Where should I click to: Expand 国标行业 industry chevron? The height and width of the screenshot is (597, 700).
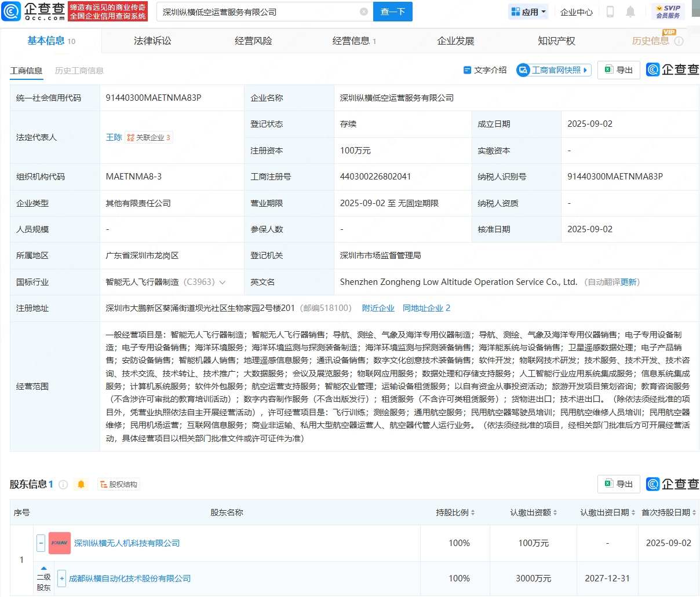tap(223, 283)
